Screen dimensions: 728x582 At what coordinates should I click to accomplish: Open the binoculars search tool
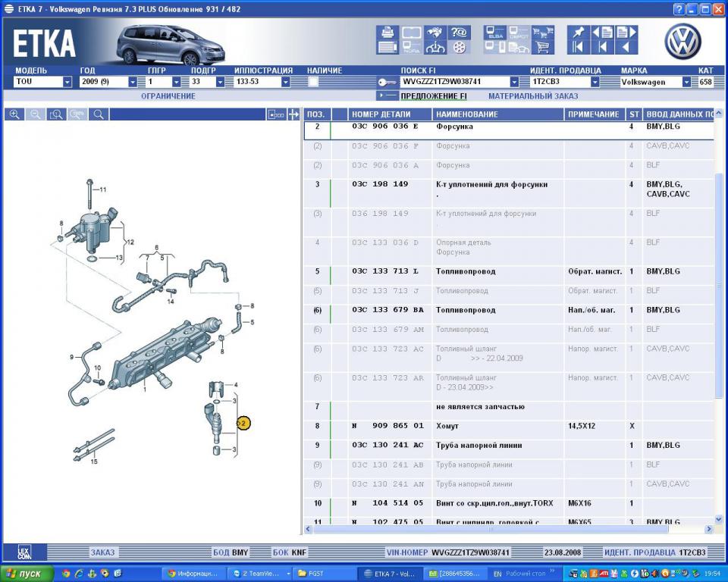435,33
